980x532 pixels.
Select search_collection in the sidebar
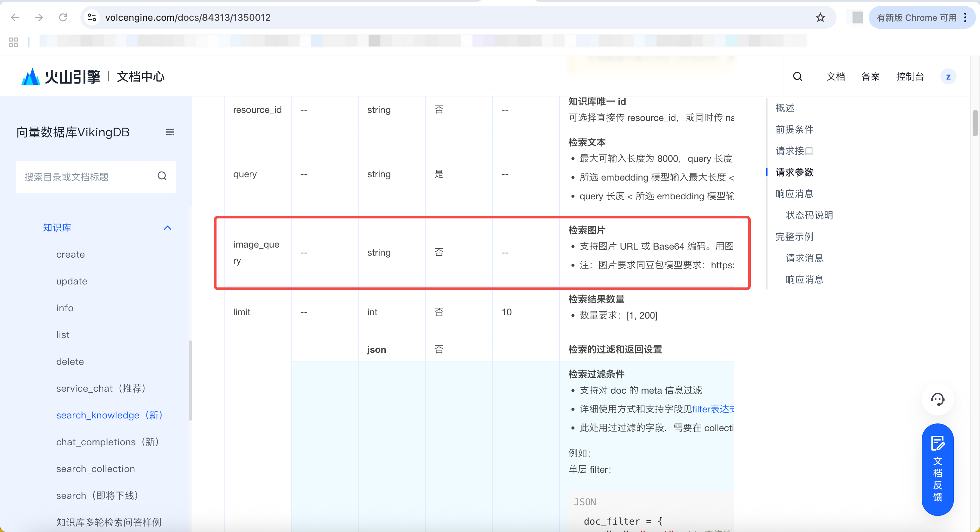96,469
